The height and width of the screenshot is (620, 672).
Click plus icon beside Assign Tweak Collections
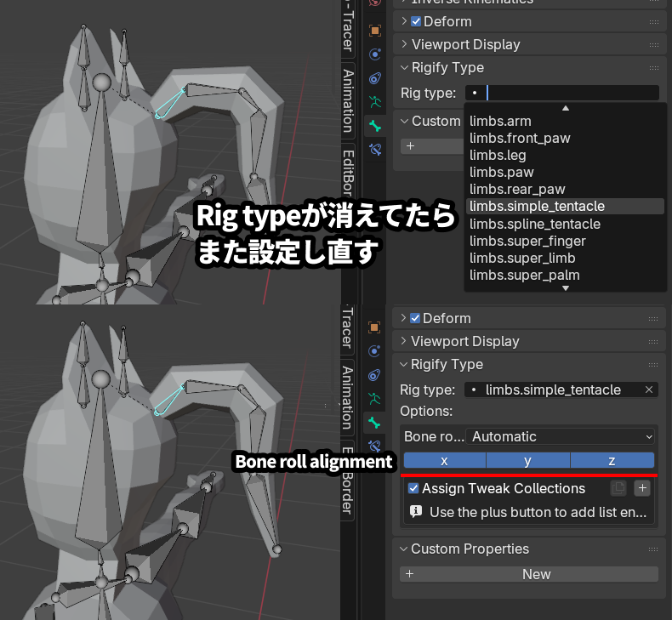tap(642, 488)
